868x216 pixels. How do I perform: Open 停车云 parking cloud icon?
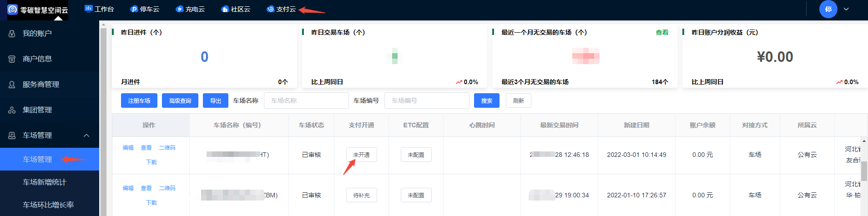pyautogui.click(x=134, y=9)
